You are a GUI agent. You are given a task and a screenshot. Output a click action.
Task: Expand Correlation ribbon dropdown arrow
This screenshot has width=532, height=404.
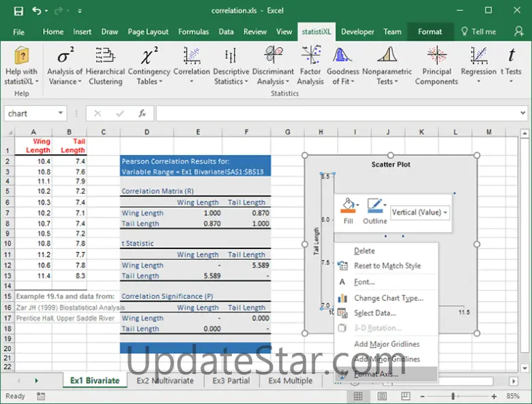[x=192, y=81]
